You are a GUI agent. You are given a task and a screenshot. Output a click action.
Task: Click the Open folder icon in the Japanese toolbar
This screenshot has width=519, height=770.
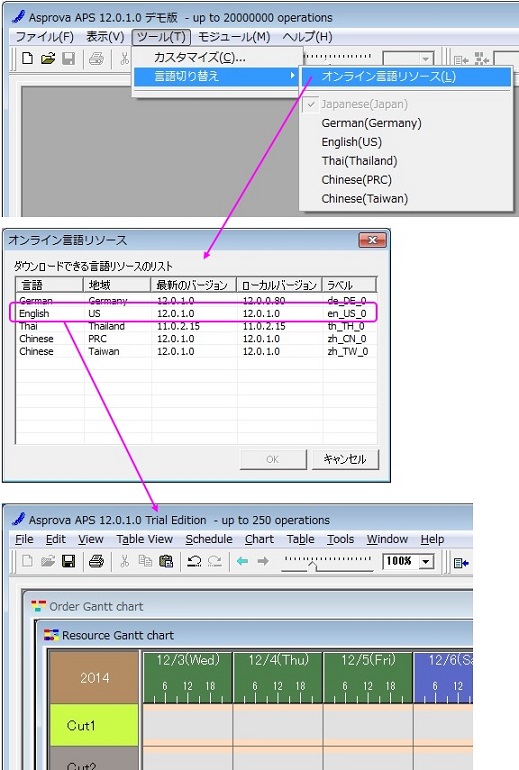tap(48, 59)
